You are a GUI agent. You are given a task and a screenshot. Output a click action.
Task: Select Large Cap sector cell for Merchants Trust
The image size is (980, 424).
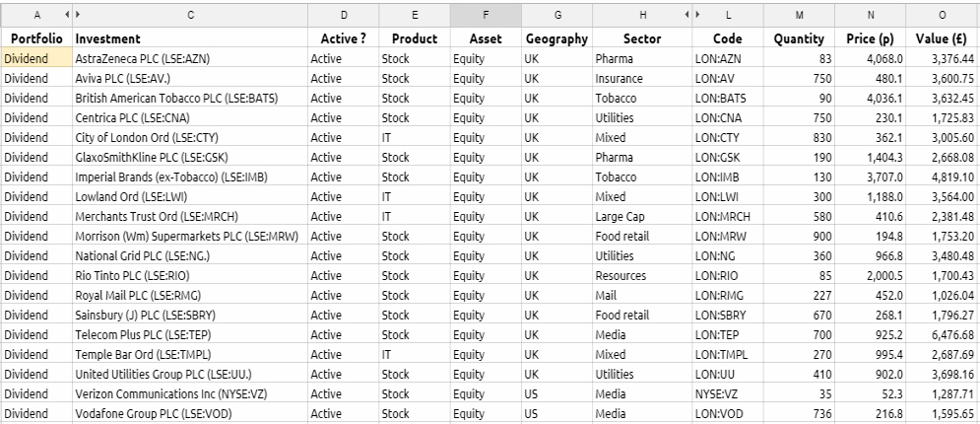point(642,216)
